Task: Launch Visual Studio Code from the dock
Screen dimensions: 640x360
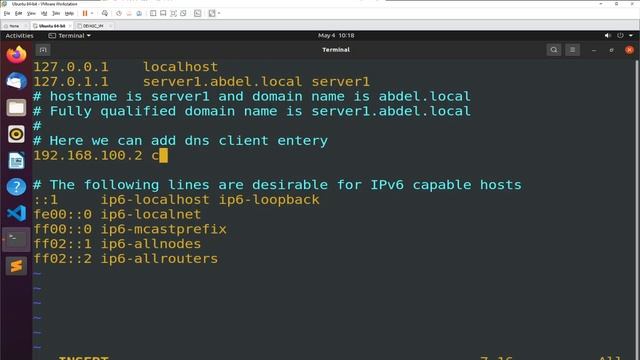Action: pyautogui.click(x=16, y=213)
